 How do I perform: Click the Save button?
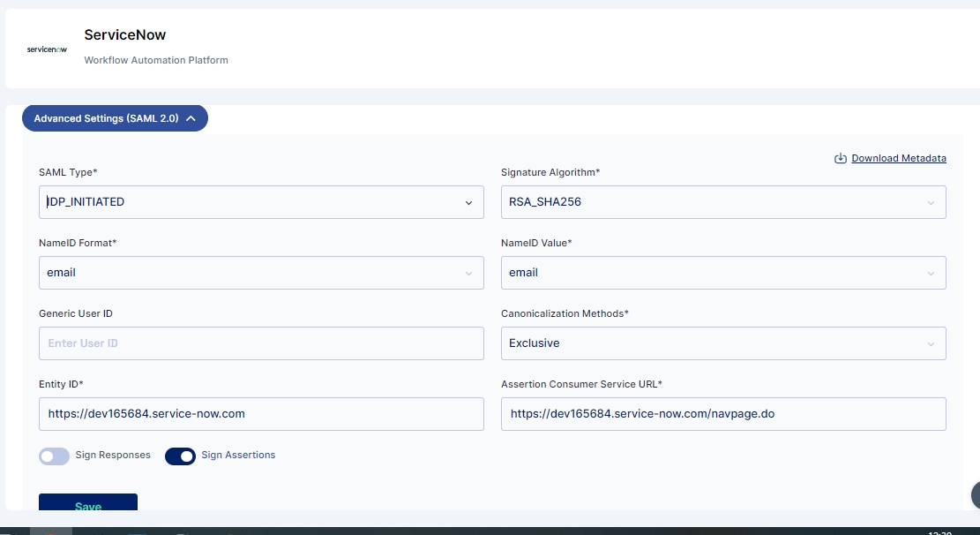point(88,501)
